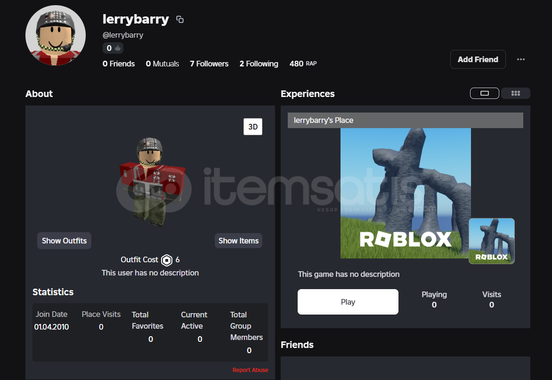
Task: Click the Report Abuse link
Action: coord(250,370)
